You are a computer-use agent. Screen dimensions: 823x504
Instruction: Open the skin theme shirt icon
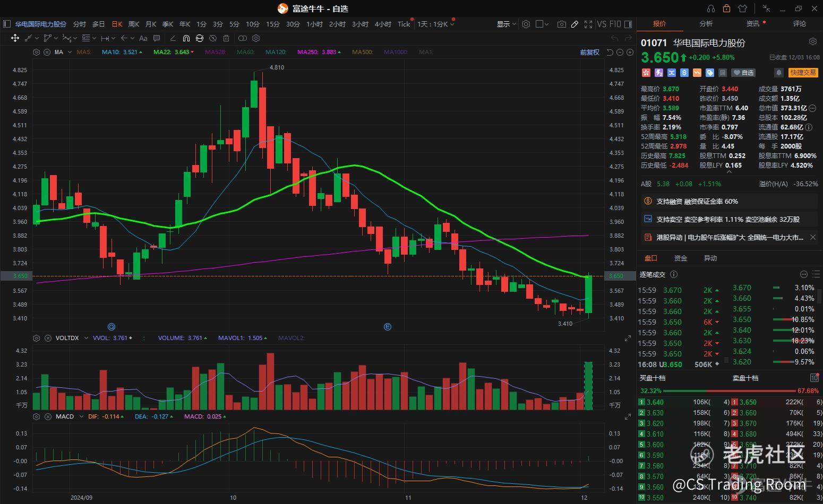click(x=742, y=8)
